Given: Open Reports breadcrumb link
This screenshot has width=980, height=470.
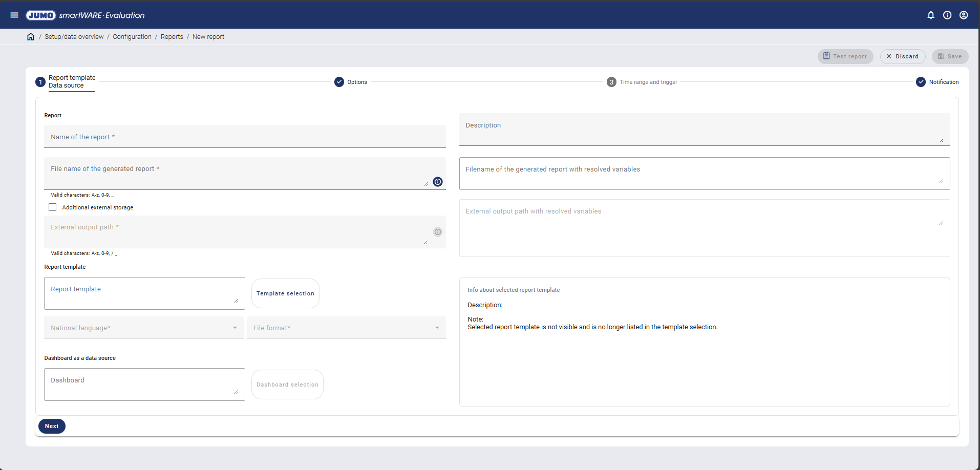Looking at the screenshot, I should coord(172,37).
